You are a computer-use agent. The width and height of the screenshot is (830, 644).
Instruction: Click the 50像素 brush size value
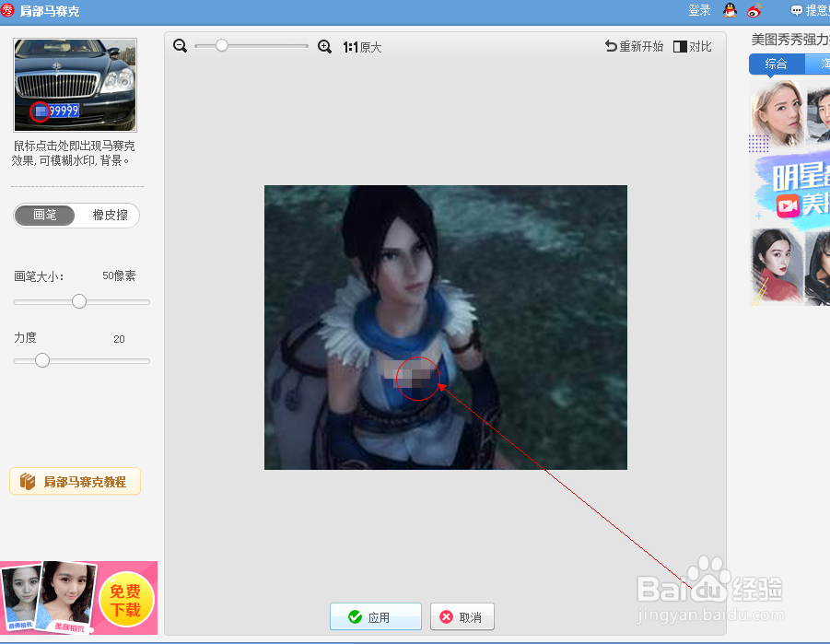click(119, 275)
